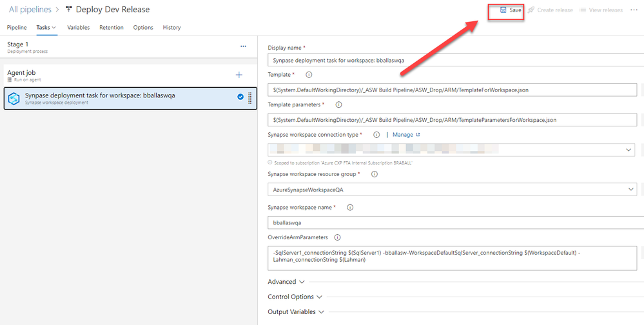Click the Deploy Dev Release pipeline title
Viewport: 644px width, 325px height.
(x=113, y=10)
